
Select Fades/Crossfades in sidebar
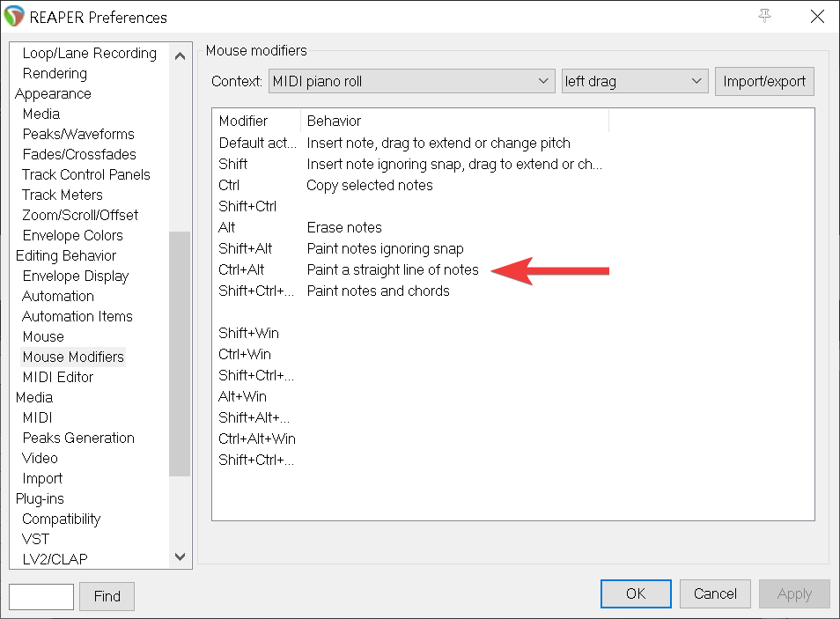click(79, 154)
